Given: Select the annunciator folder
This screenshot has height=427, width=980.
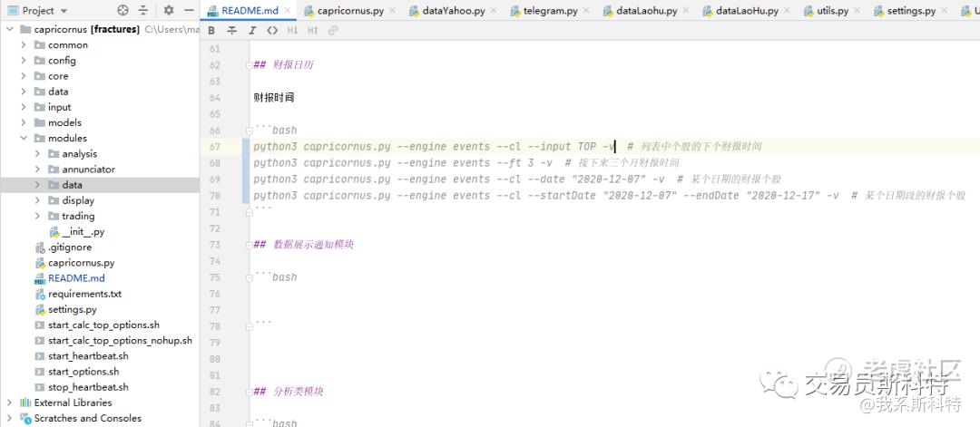Looking at the screenshot, I should [x=88, y=170].
